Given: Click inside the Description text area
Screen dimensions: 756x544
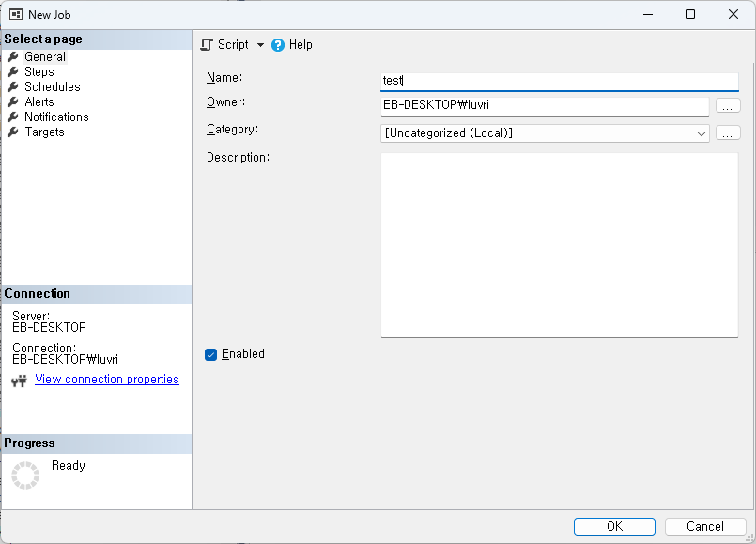Looking at the screenshot, I should [560, 245].
